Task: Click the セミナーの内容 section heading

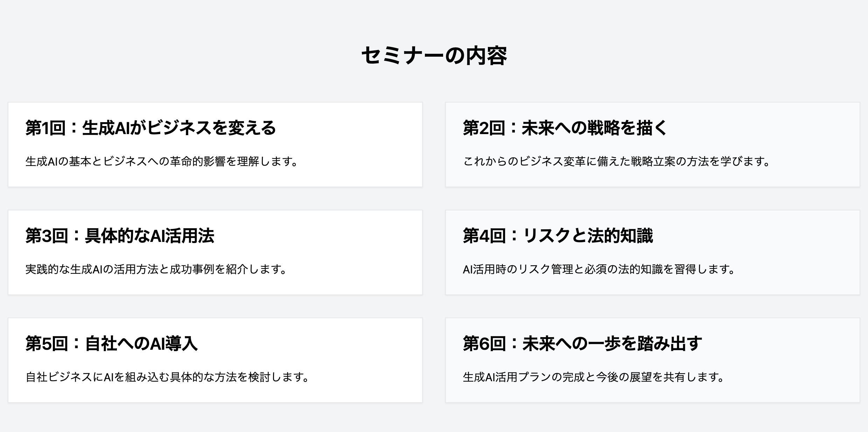Action: point(434,56)
